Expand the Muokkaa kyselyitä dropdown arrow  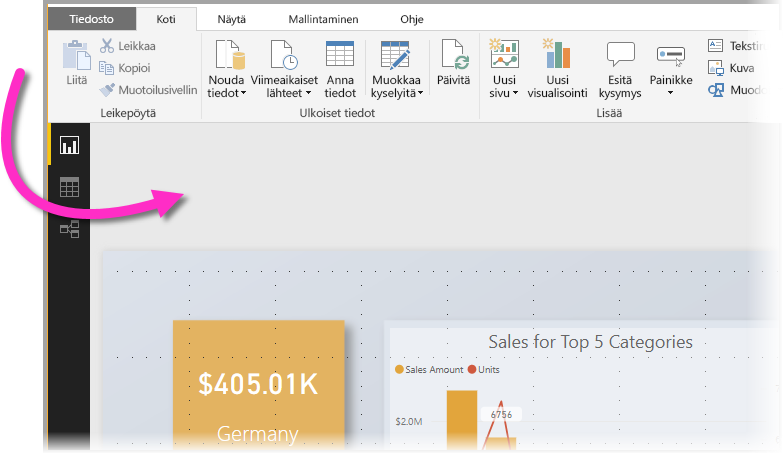(420, 93)
